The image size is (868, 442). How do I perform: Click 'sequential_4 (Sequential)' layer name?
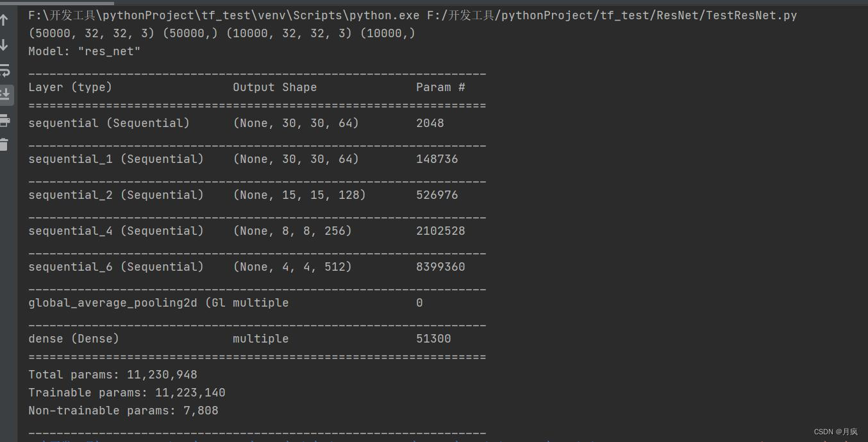[116, 231]
